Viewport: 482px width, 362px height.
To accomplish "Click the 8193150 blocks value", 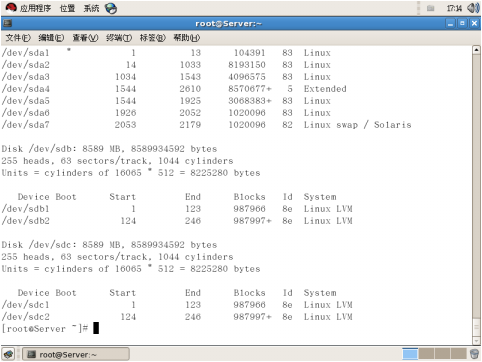I will [x=247, y=65].
